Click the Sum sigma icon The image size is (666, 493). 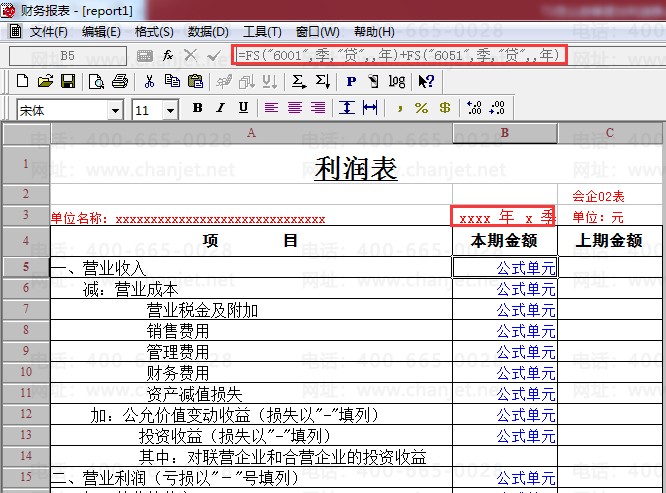298,81
